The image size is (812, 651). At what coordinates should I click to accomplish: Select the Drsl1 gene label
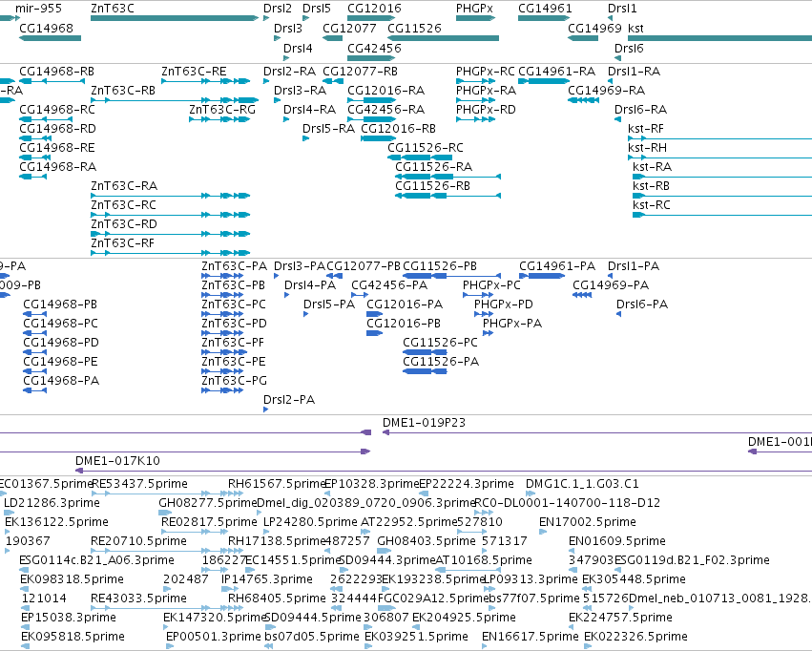[622, 9]
